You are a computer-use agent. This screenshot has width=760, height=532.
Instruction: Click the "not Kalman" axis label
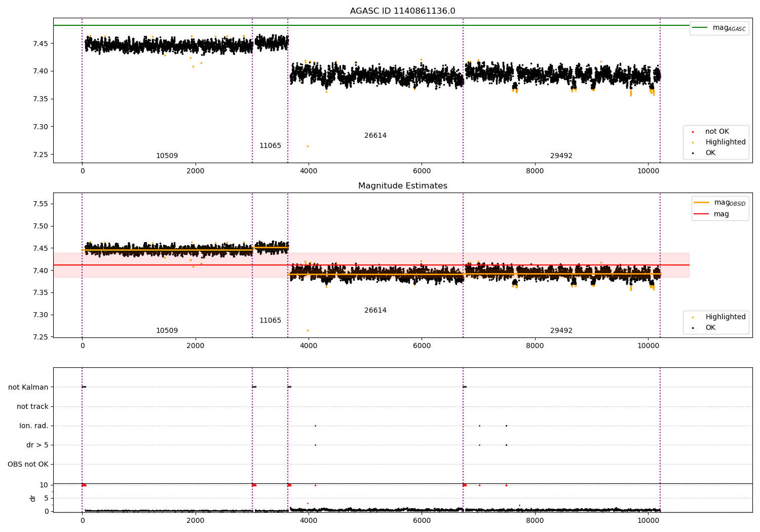28,387
